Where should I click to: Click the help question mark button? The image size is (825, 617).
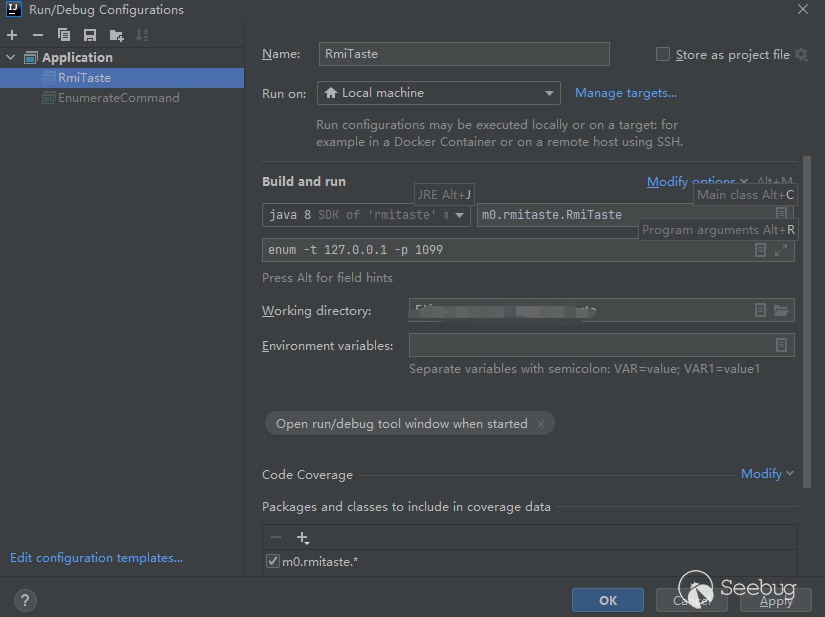(x=26, y=600)
